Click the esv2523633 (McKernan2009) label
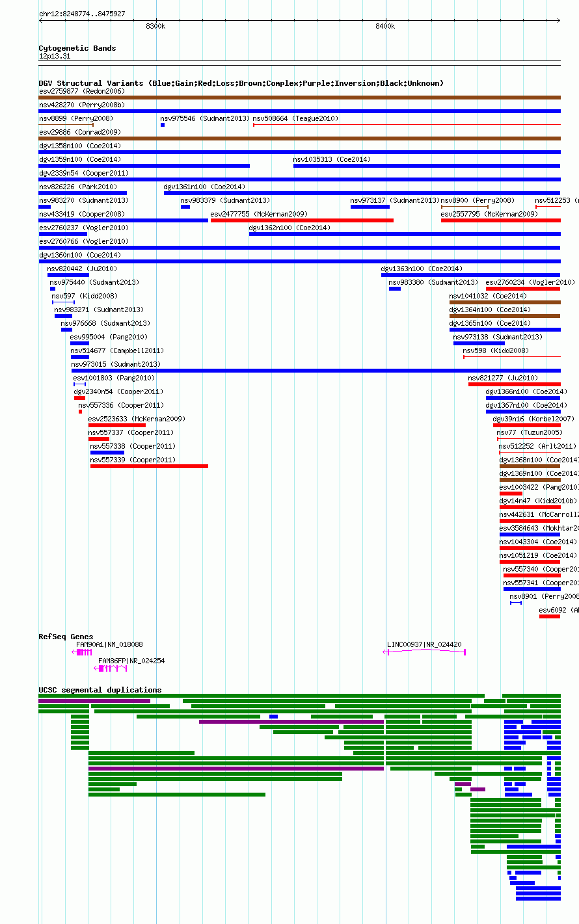Image resolution: width=579 pixels, height=924 pixels. tap(137, 419)
